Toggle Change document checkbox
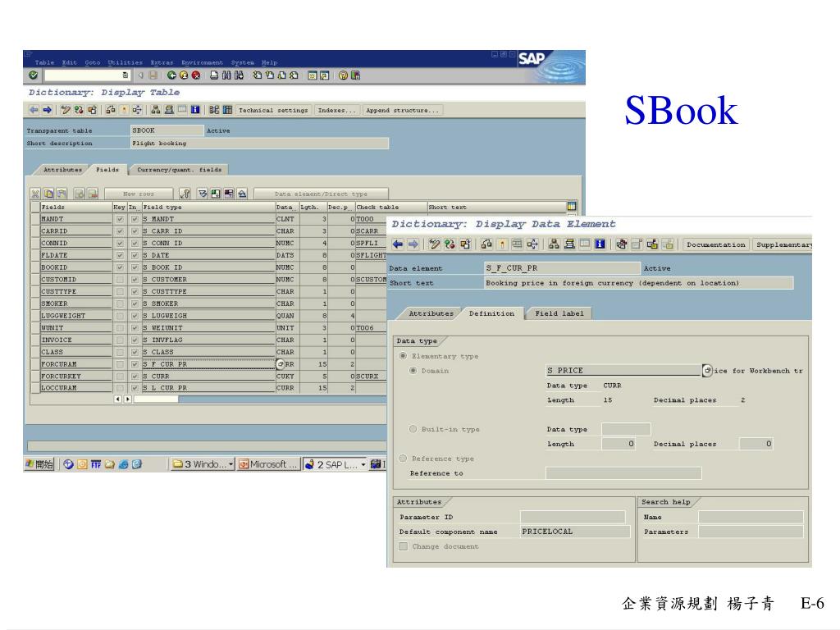This screenshot has height=630, width=840. click(x=404, y=546)
